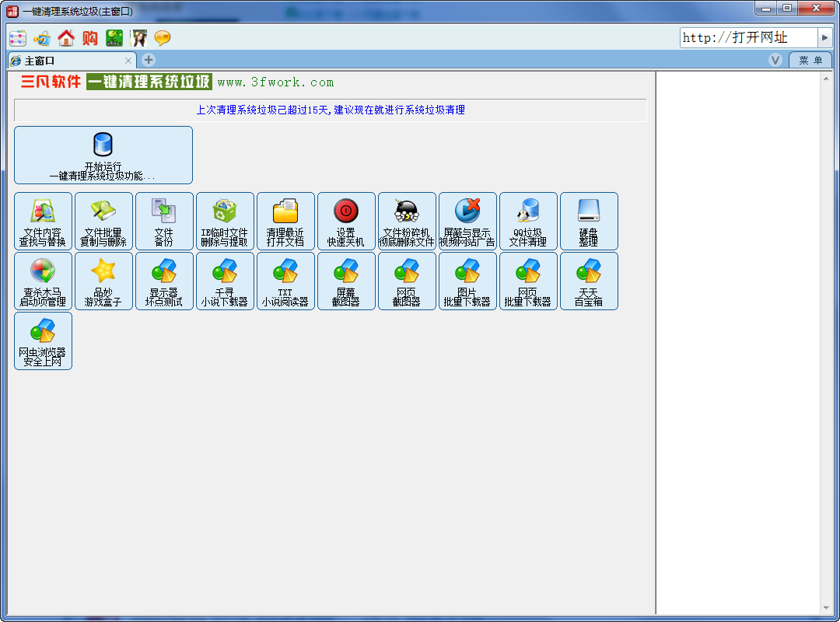The width and height of the screenshot is (840, 622).
Task: Open TXT小说阅读器 tool
Action: tap(285, 281)
